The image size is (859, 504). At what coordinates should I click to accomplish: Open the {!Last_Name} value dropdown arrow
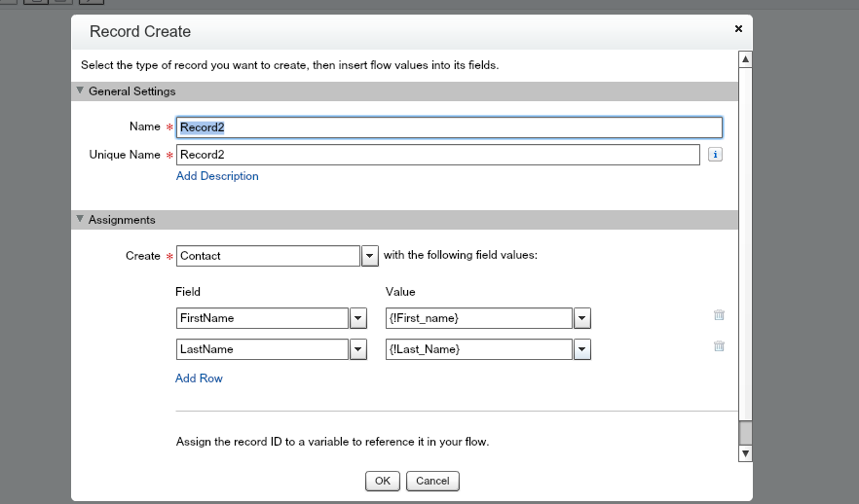click(x=582, y=349)
